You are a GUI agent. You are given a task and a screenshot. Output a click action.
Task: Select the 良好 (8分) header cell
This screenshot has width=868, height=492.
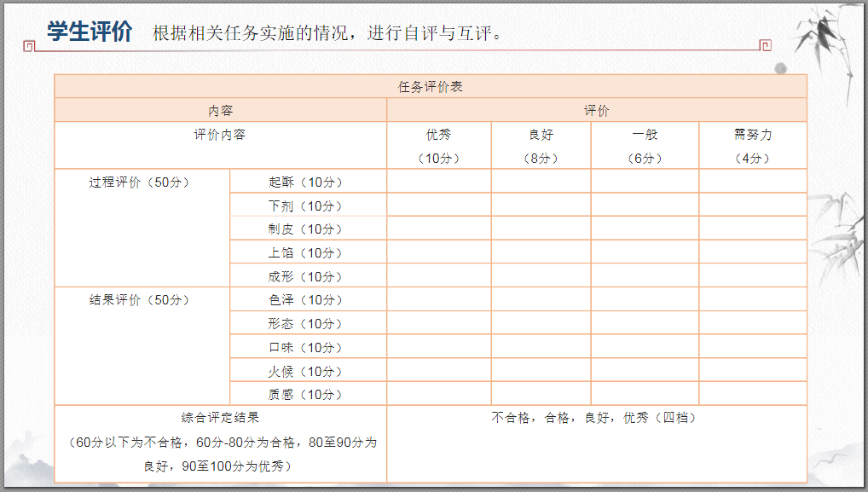[541, 146]
